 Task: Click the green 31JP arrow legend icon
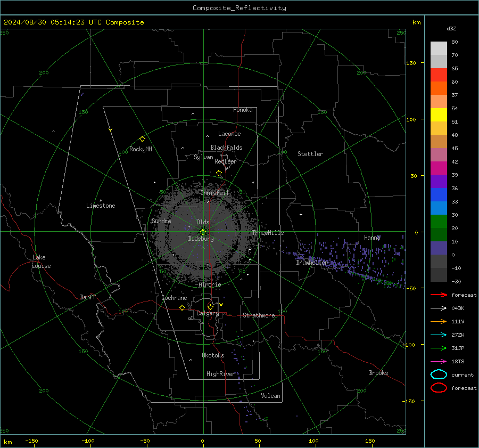(x=439, y=348)
